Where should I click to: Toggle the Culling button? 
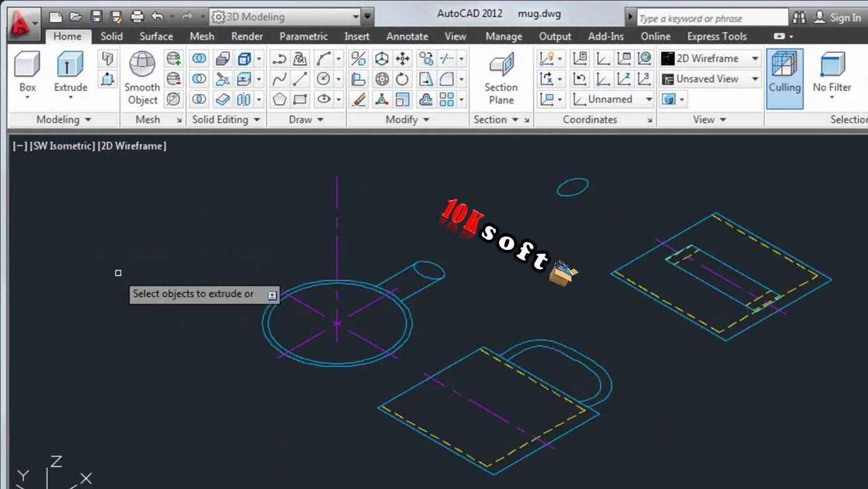point(785,78)
